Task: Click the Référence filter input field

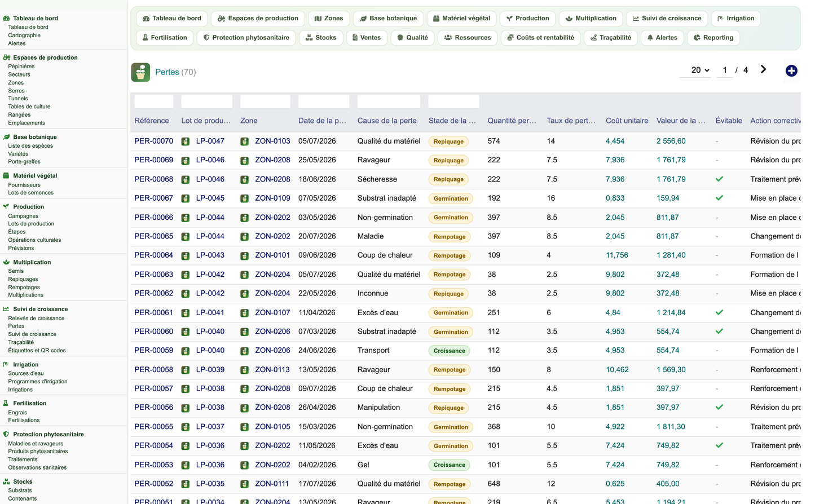Action: coord(154,101)
